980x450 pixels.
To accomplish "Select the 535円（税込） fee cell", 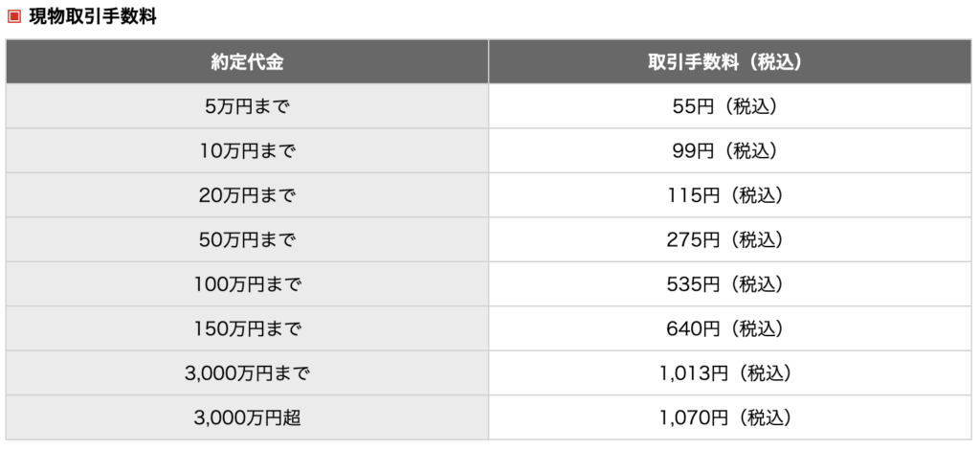I will click(x=730, y=284).
